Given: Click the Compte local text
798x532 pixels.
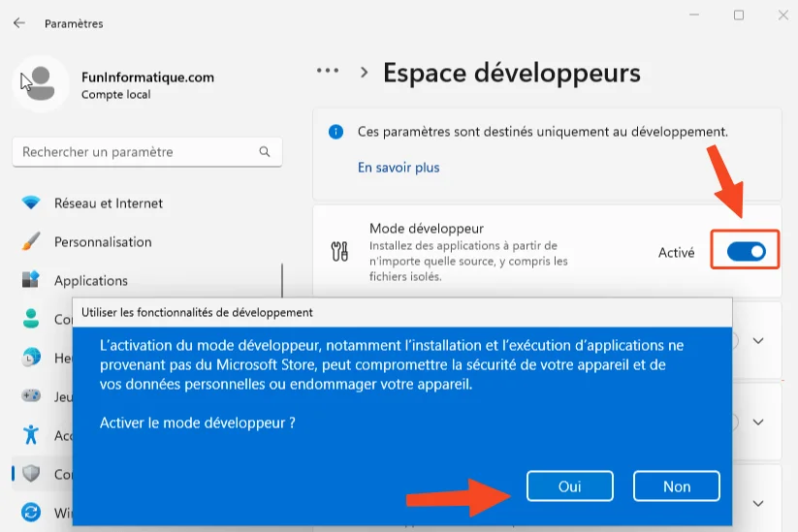Looking at the screenshot, I should coord(116,95).
